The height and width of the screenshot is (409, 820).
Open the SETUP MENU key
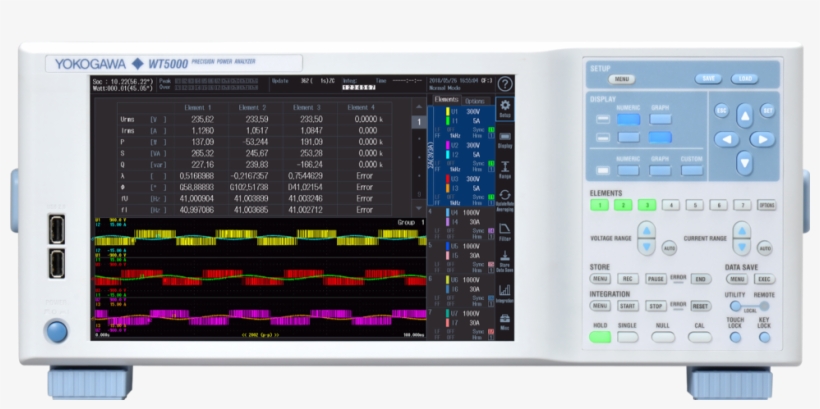(x=622, y=79)
